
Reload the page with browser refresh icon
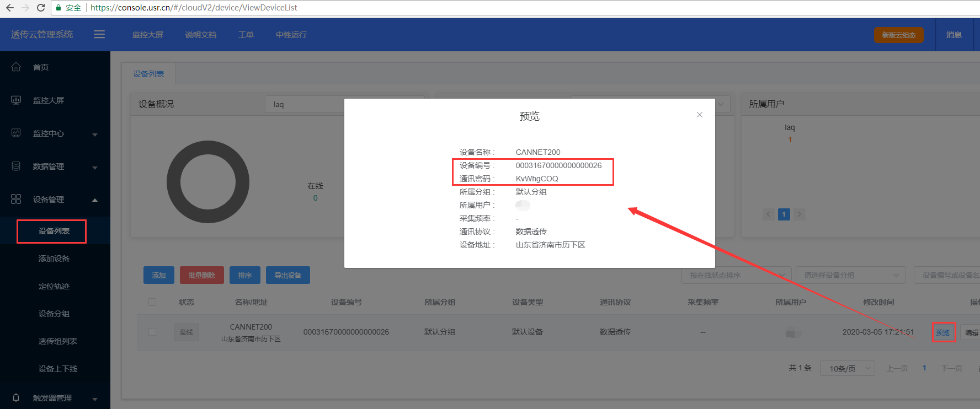(x=40, y=8)
